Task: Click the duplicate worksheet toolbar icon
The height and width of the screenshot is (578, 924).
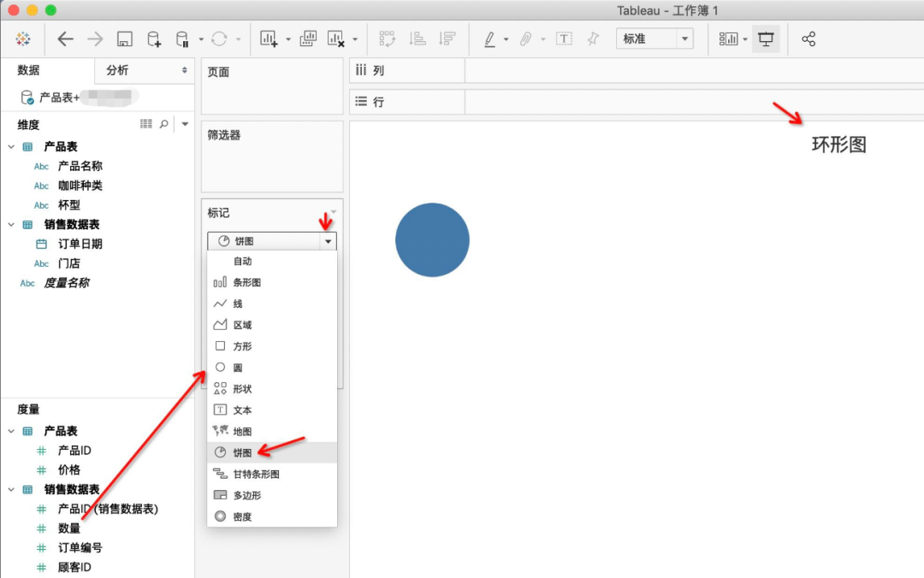Action: [308, 39]
